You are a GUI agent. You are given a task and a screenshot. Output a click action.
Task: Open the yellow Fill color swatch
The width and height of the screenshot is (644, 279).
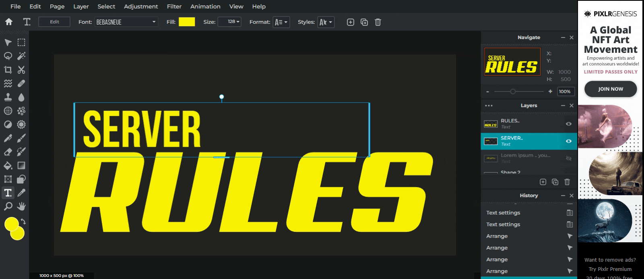pyautogui.click(x=187, y=22)
